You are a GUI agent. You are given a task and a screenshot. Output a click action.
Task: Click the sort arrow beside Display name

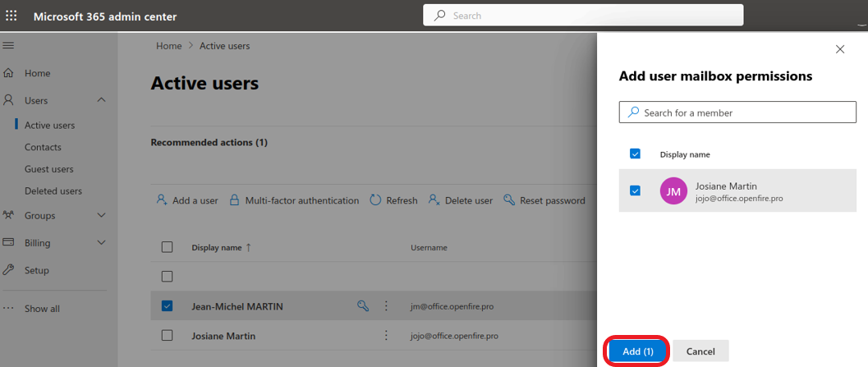click(x=248, y=247)
